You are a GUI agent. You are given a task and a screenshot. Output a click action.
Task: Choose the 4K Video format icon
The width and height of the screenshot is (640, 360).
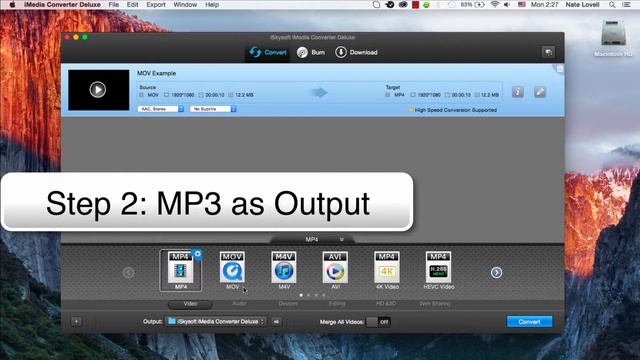[x=387, y=267]
